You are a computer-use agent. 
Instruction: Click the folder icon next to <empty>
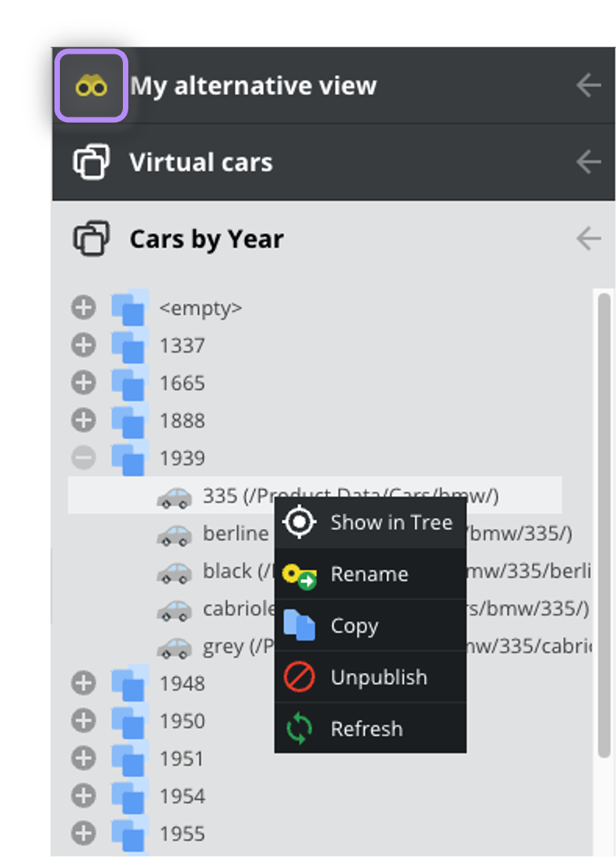pos(130,307)
